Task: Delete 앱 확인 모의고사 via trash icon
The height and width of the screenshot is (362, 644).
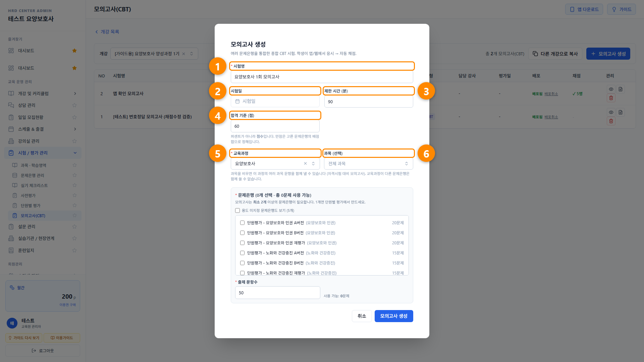Action: 611,98
